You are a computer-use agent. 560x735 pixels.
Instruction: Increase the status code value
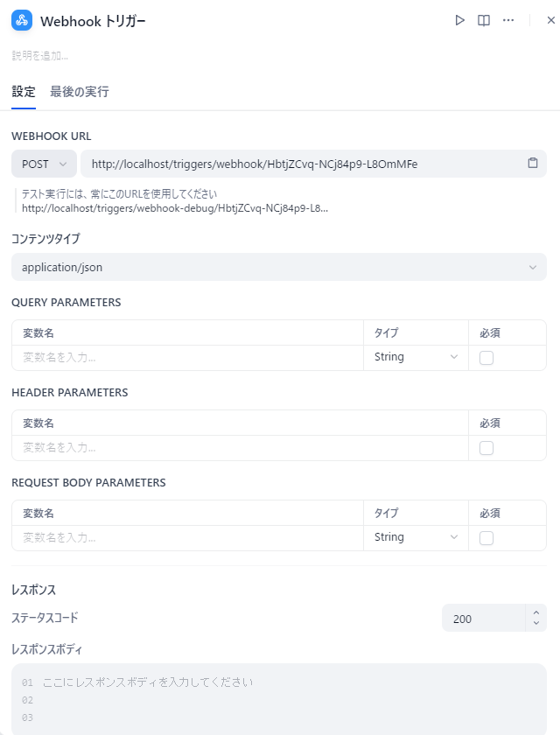(536, 612)
